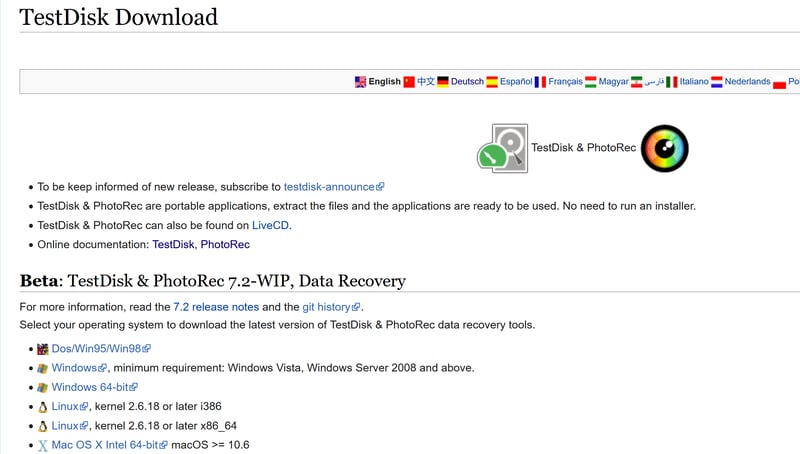Image resolution: width=800 pixels, height=454 pixels.
Task: Click the Mac OS X icon
Action: [x=43, y=446]
